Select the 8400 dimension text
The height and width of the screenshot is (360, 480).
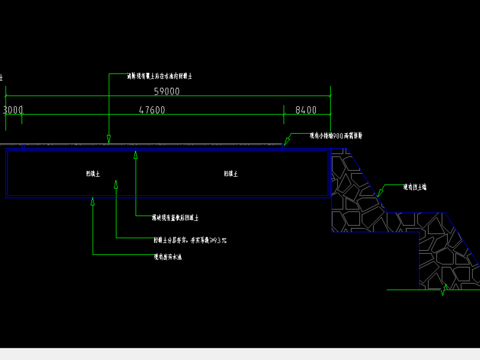pos(306,110)
